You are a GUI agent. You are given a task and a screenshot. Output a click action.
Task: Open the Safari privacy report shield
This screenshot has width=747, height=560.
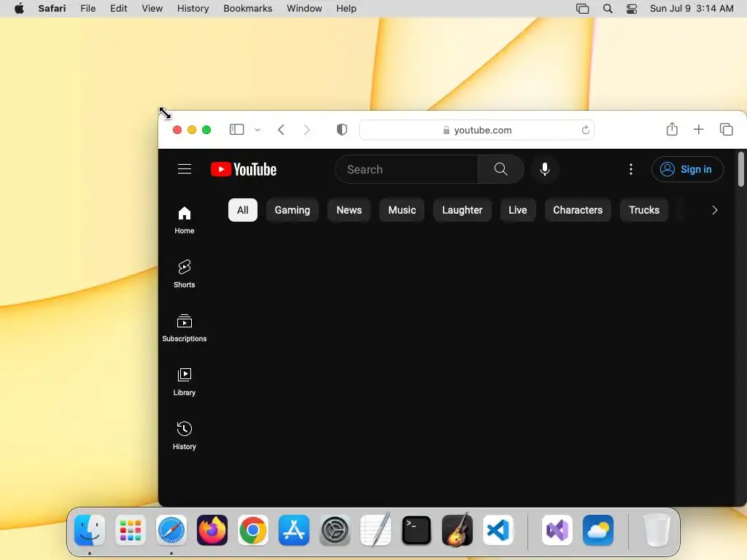pyautogui.click(x=341, y=130)
